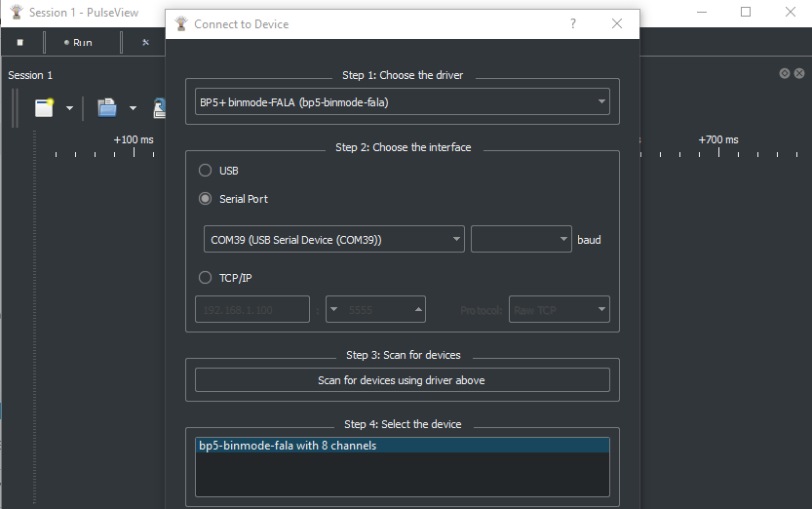Click the Connect to Device dialog title icon
812x509 pixels.
tap(181, 23)
